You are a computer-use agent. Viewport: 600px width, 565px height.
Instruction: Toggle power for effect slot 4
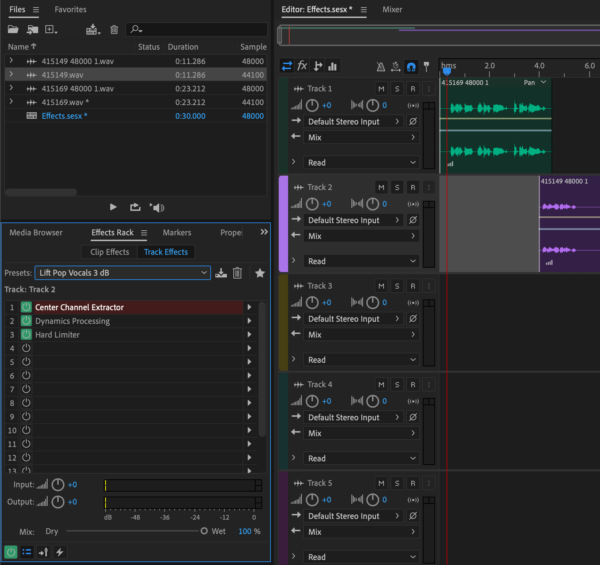26,348
